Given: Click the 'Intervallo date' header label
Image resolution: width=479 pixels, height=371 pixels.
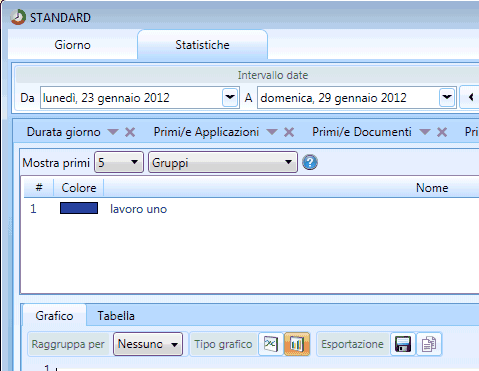Looking at the screenshot, I should (x=273, y=75).
